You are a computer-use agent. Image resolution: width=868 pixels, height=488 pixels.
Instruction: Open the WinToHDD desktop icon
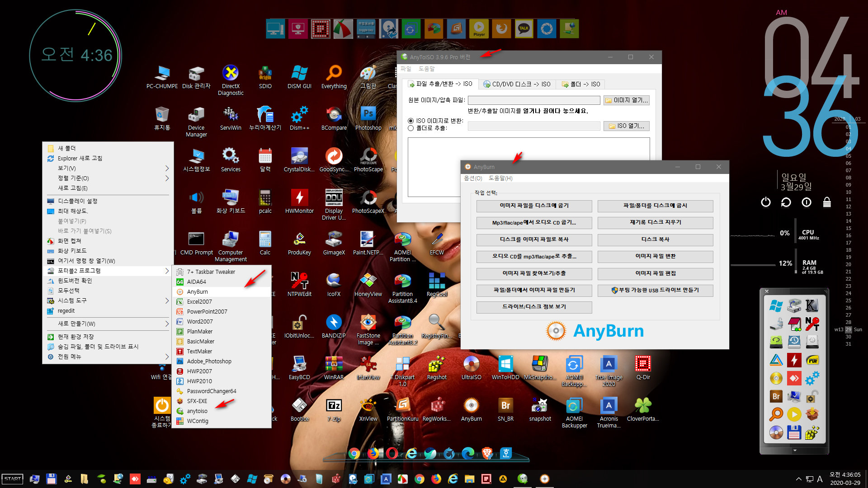pos(505,368)
